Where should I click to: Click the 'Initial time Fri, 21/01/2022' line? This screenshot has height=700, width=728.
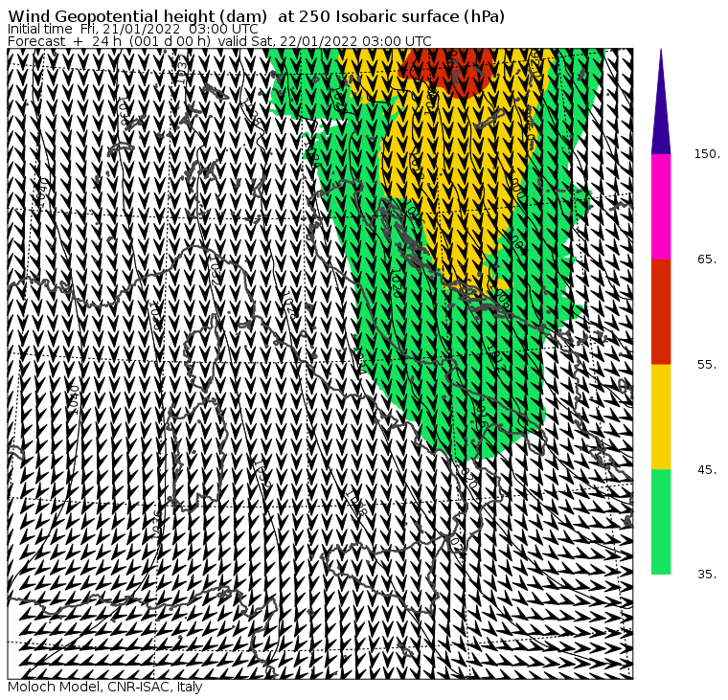133,30
